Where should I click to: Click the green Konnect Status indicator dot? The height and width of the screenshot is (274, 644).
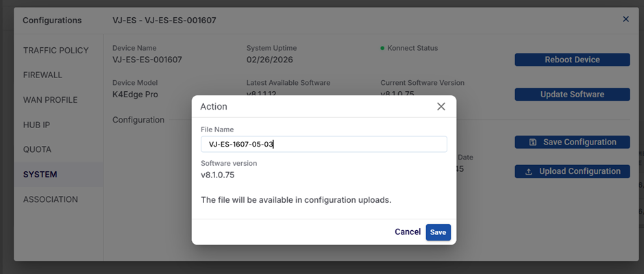coord(382,49)
